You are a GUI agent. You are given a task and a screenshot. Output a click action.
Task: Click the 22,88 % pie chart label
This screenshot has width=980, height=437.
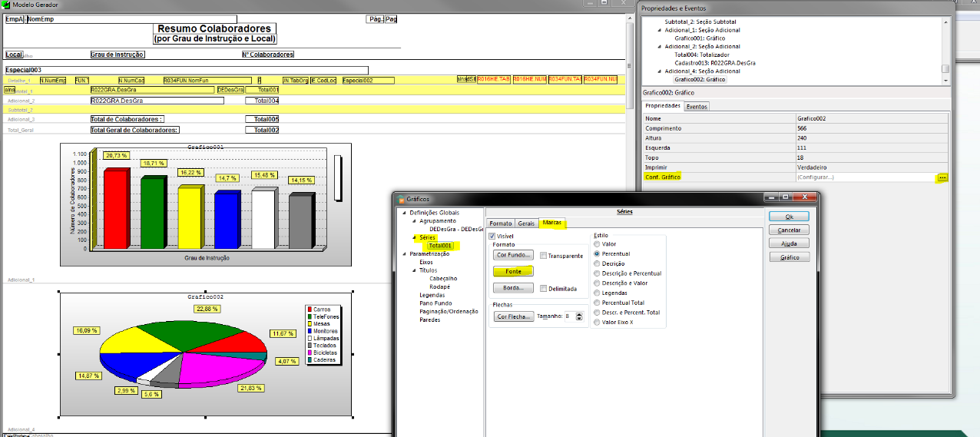(x=207, y=309)
